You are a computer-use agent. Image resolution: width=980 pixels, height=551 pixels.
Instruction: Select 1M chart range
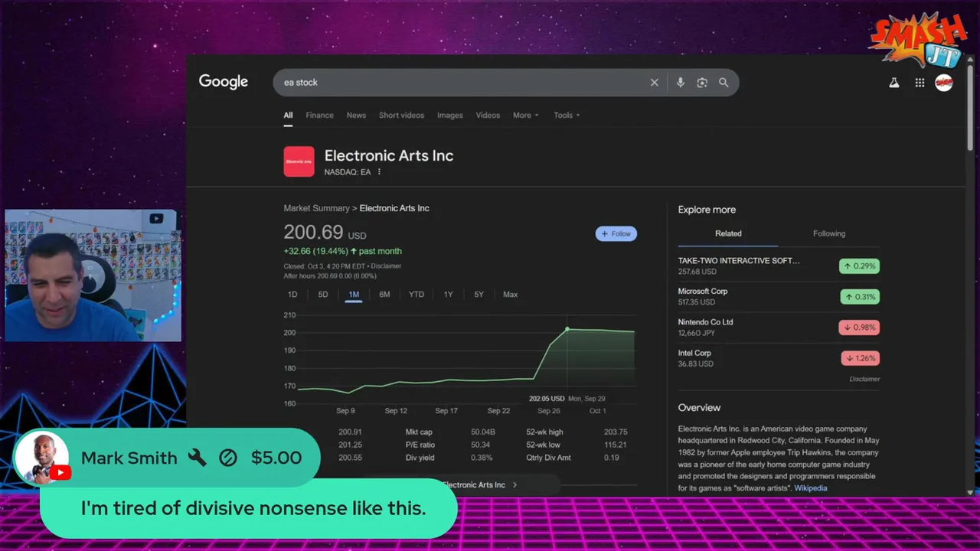(354, 295)
